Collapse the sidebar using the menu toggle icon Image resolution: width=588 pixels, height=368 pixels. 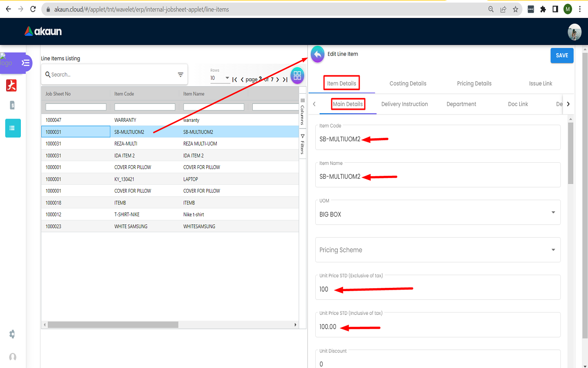pos(25,63)
